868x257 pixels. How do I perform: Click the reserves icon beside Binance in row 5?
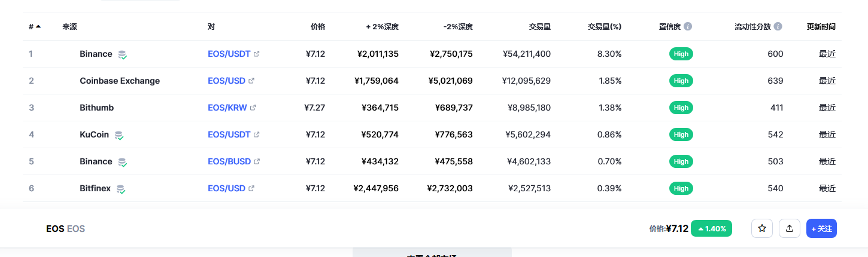click(122, 162)
